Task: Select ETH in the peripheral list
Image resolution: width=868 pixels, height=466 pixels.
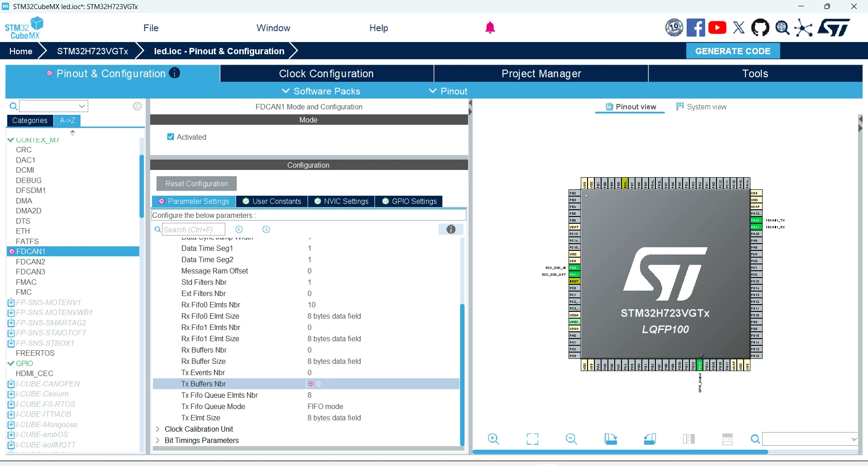Action: point(23,231)
